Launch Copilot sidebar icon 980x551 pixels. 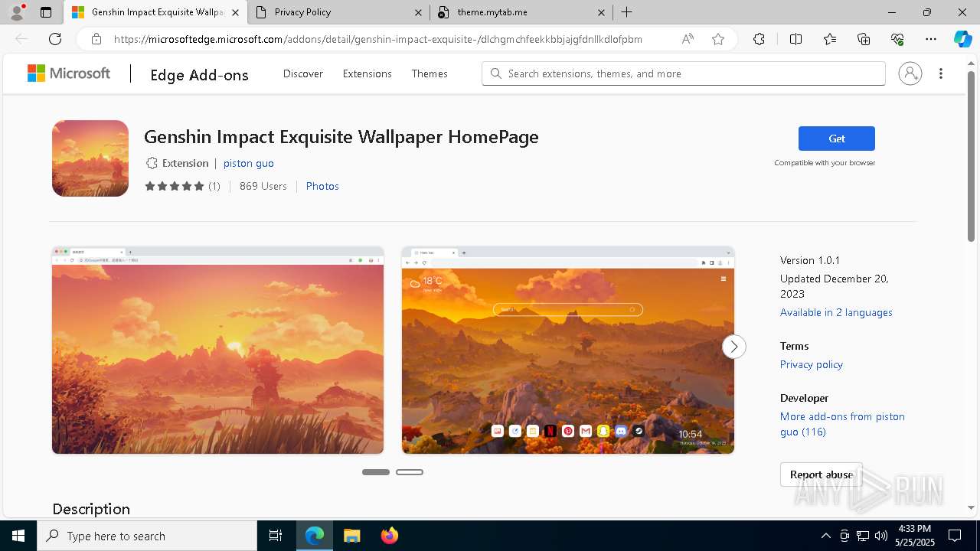962,39
